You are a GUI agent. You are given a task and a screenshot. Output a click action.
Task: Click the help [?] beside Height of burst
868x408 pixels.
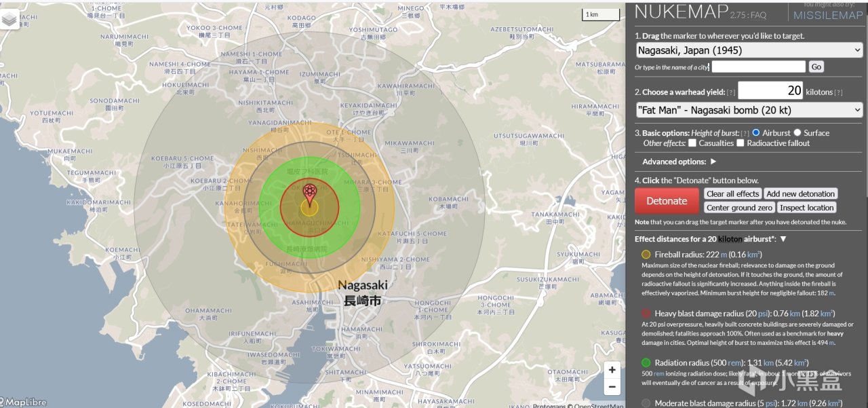tap(745, 133)
